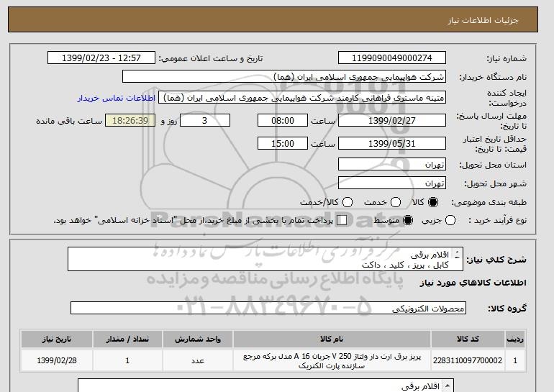Click the response deadline time 08:00
The width and height of the screenshot is (554, 392).
[283, 120]
